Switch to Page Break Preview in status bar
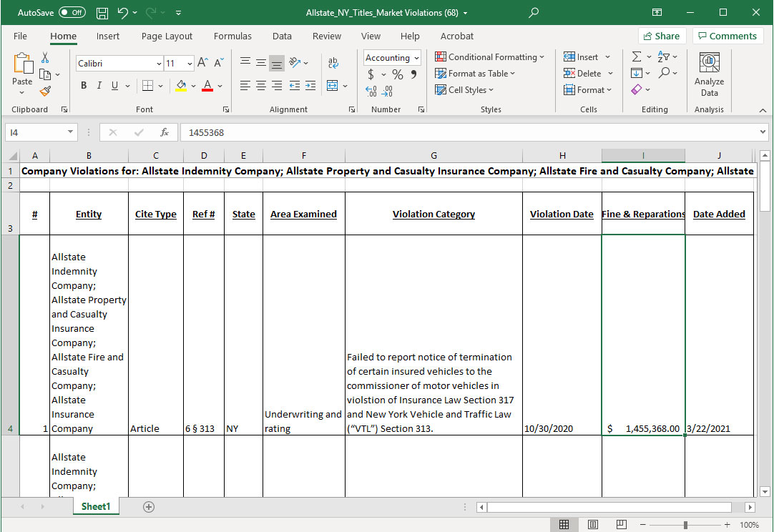Image resolution: width=774 pixels, height=532 pixels. click(x=622, y=525)
